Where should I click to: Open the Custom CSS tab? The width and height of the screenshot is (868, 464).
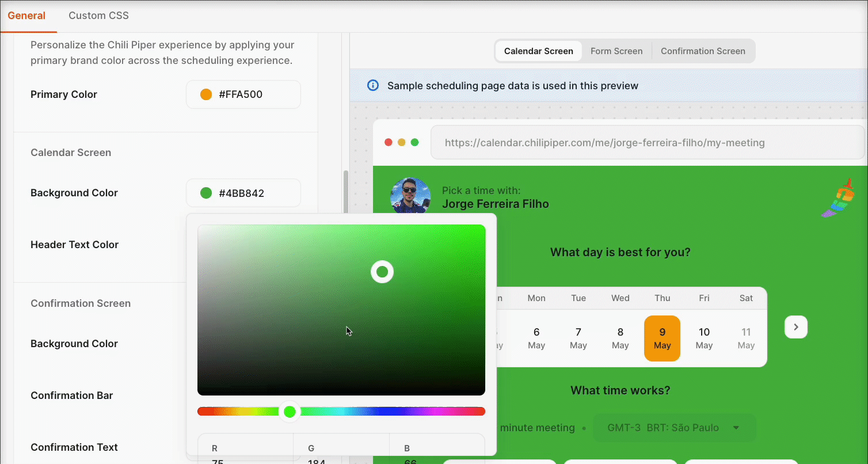click(x=98, y=16)
